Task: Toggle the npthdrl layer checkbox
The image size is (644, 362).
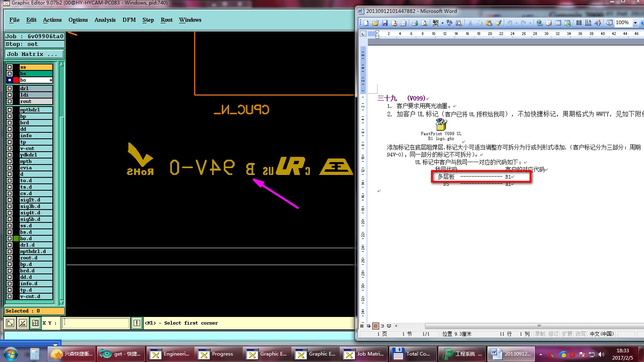Action: (x=10, y=110)
